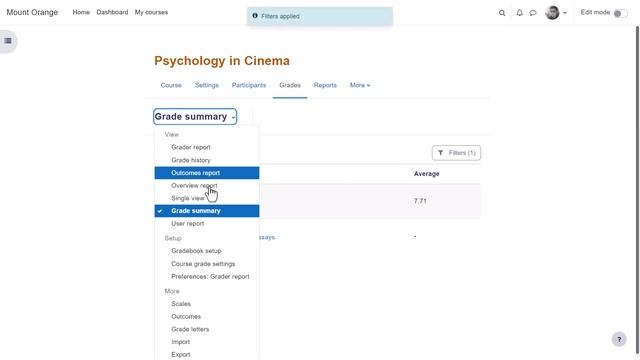Select Outcomes report in the dropdown

click(207, 173)
